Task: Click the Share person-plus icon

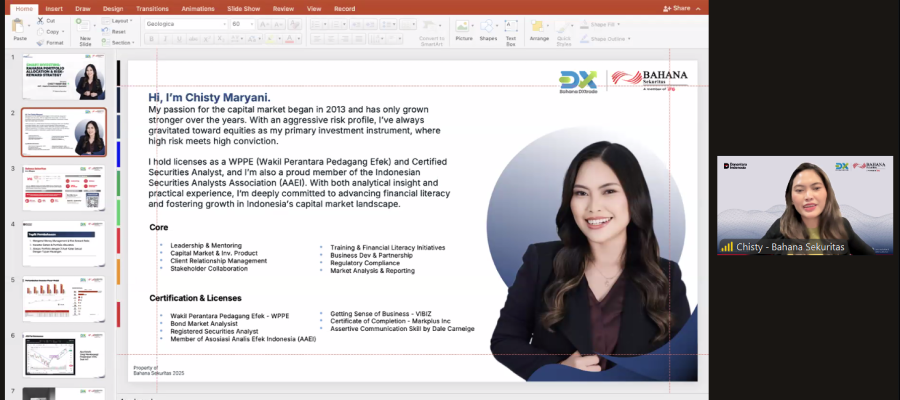Action: [667, 9]
